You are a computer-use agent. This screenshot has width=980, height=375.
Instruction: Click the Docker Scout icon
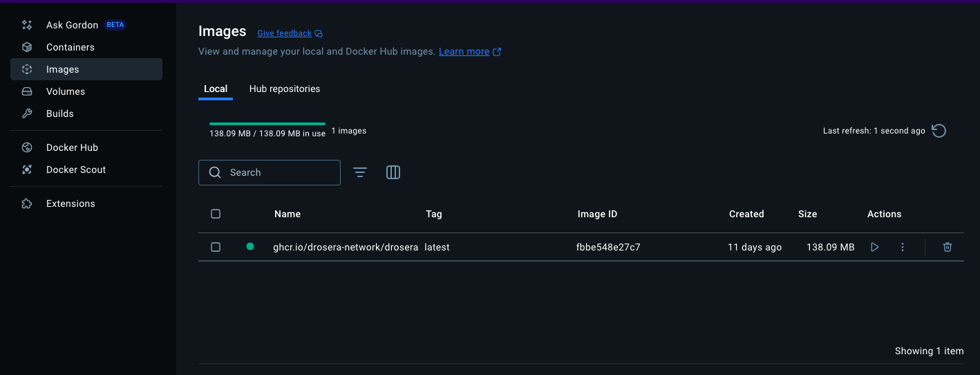point(27,170)
